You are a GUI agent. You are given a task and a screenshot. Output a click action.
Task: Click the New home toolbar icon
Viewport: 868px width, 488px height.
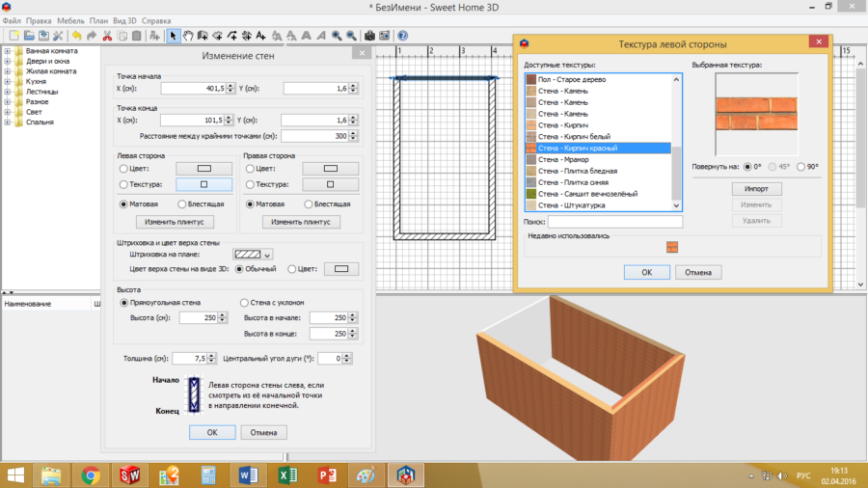14,36
